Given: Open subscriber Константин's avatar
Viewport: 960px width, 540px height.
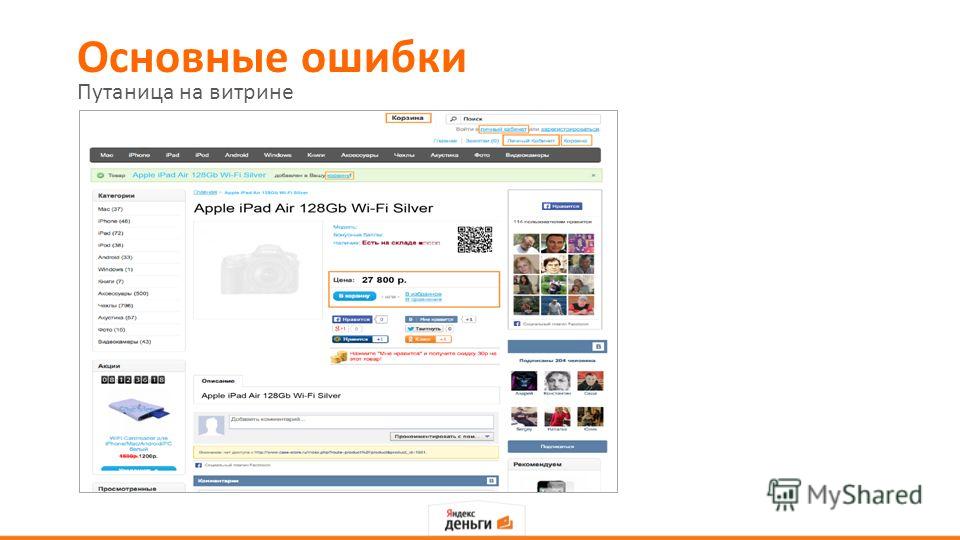Looking at the screenshot, I should click(557, 381).
